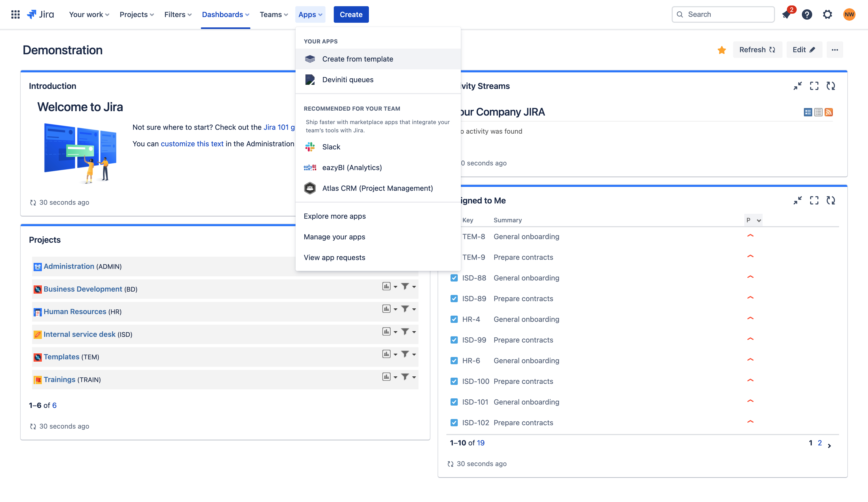Toggle the checkbox for ISD-100

pos(454,381)
